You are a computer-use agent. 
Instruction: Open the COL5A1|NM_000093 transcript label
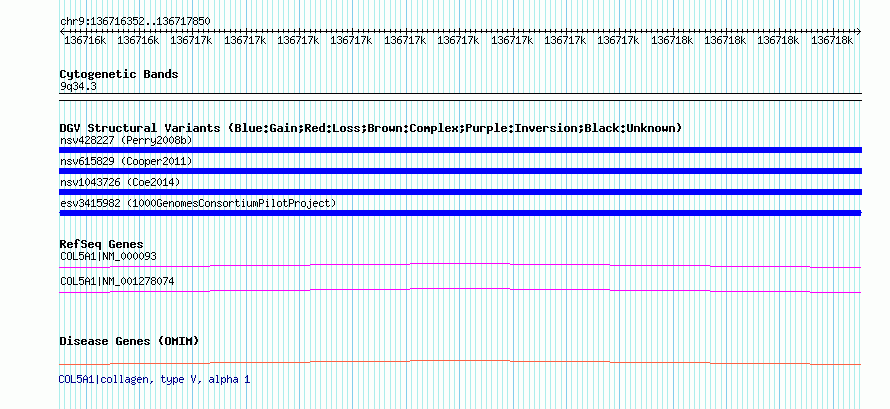point(108,256)
